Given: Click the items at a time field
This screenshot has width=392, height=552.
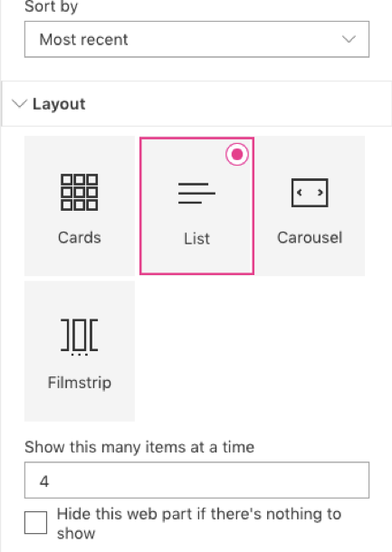Looking at the screenshot, I should 196,481.
